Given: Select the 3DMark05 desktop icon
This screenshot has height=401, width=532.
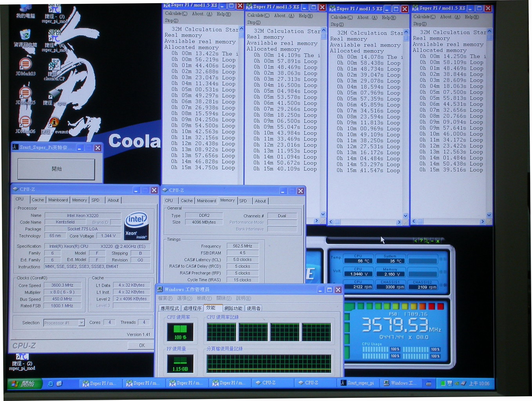Looking at the screenshot, I should pyautogui.click(x=25, y=96).
